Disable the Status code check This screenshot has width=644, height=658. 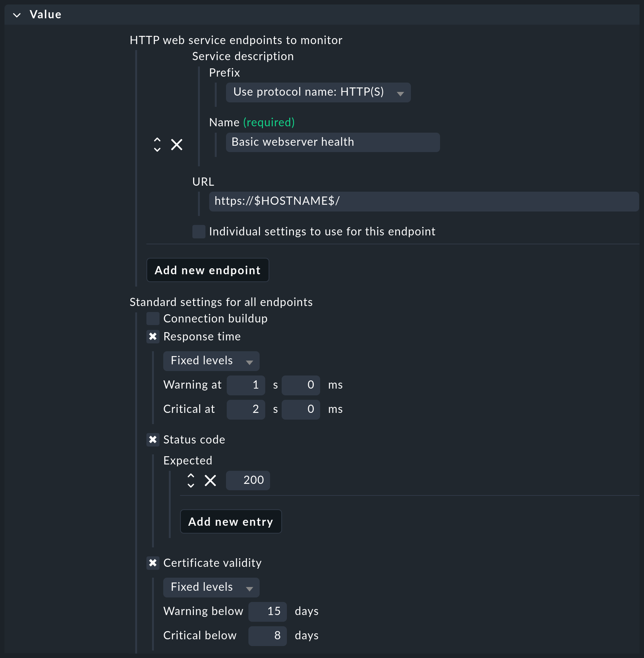(153, 440)
